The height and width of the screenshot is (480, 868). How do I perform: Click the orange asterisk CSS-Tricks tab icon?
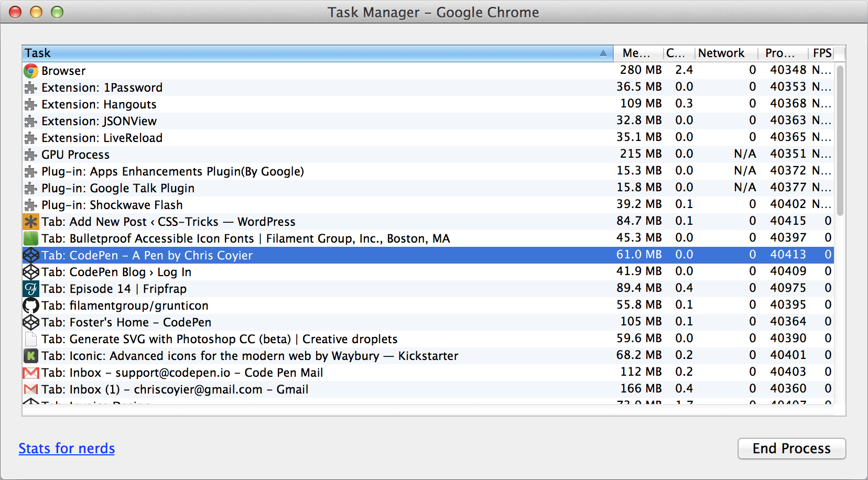pos(31,222)
